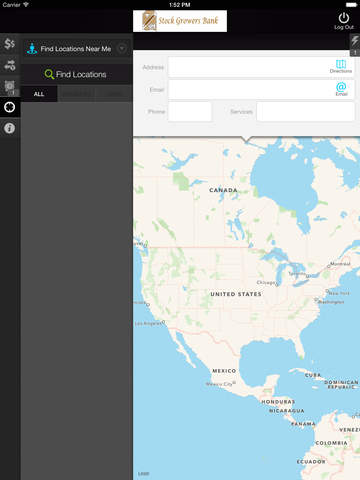Tap the Directions map icon
Screen dimensions: 360x480
(341, 66)
